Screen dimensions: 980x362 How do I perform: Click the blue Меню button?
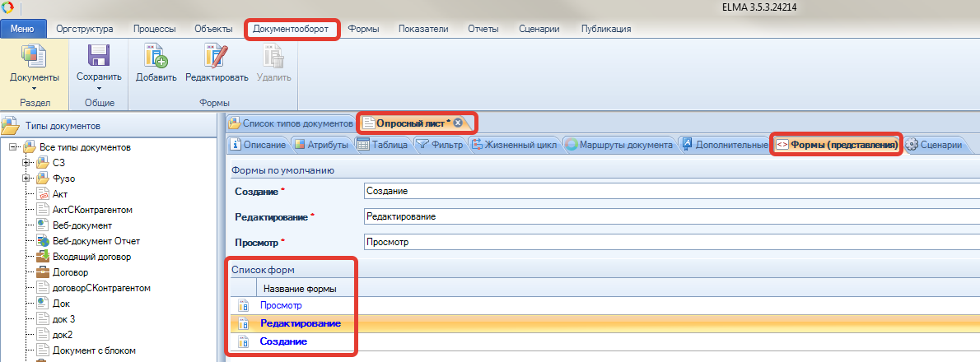tap(22, 29)
